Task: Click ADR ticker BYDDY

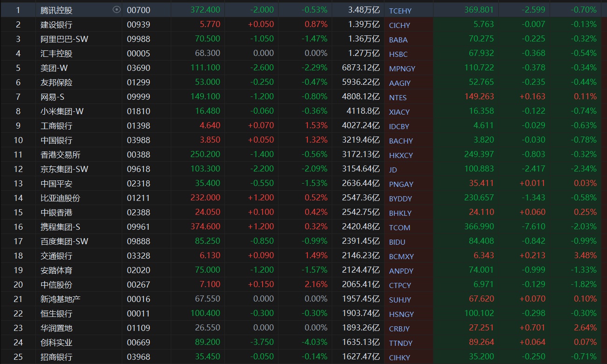Action: (x=401, y=199)
